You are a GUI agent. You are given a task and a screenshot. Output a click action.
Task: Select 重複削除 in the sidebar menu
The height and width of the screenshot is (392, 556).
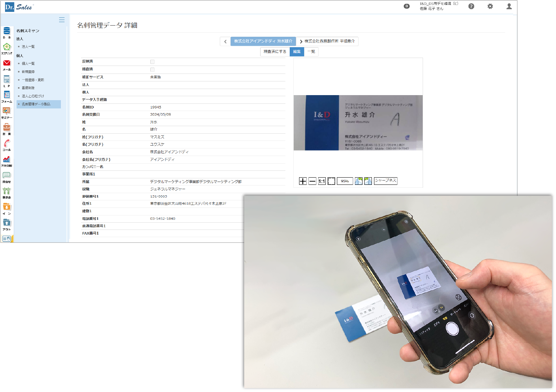click(28, 88)
